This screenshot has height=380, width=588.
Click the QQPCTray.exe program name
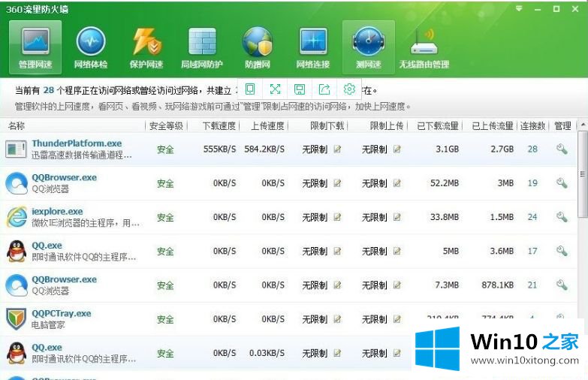click(62, 314)
